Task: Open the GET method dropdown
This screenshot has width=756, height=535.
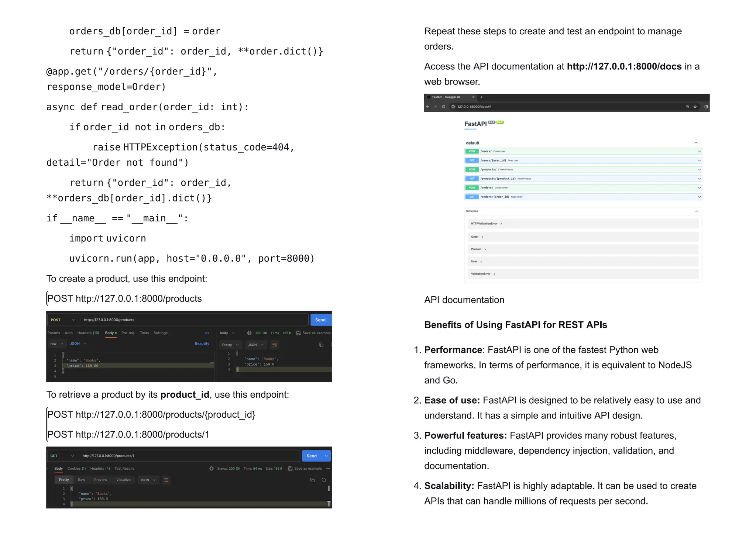Action: [x=62, y=456]
